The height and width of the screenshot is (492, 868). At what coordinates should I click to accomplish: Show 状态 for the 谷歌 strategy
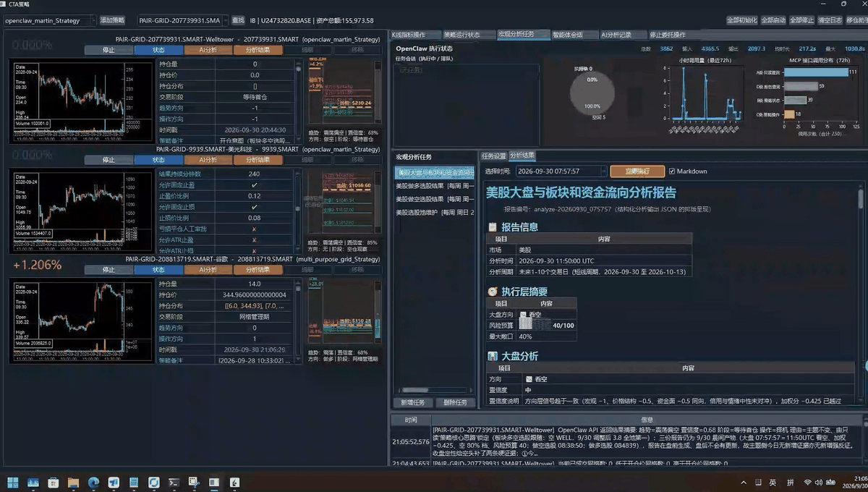click(x=158, y=270)
